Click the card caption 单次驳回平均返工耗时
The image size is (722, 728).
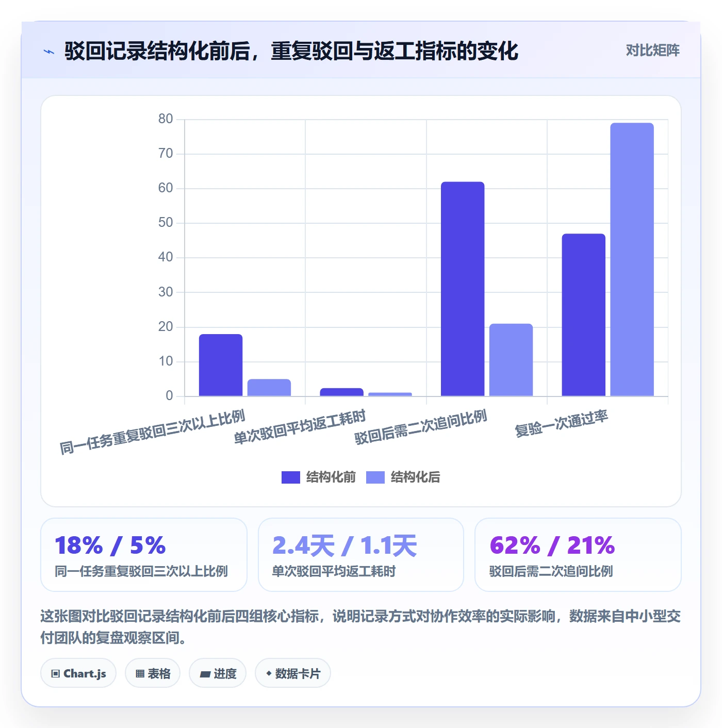pos(334,571)
